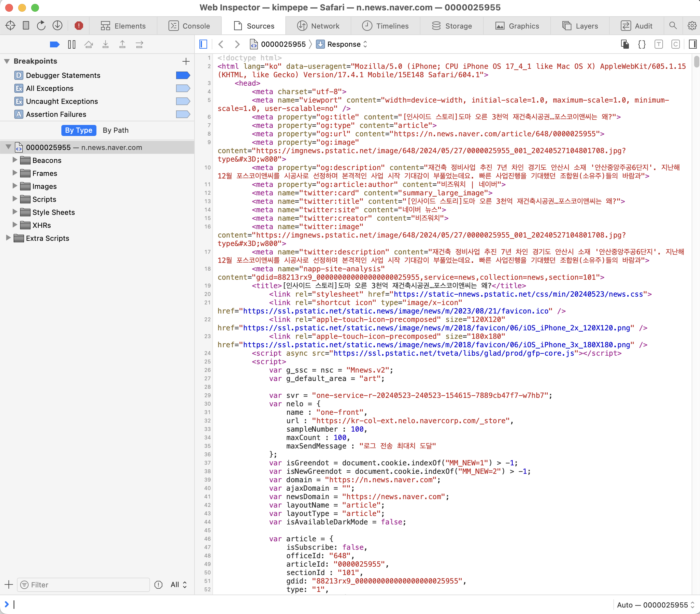
Task: Enable Uncaught Exceptions breakpoint
Action: (x=183, y=101)
